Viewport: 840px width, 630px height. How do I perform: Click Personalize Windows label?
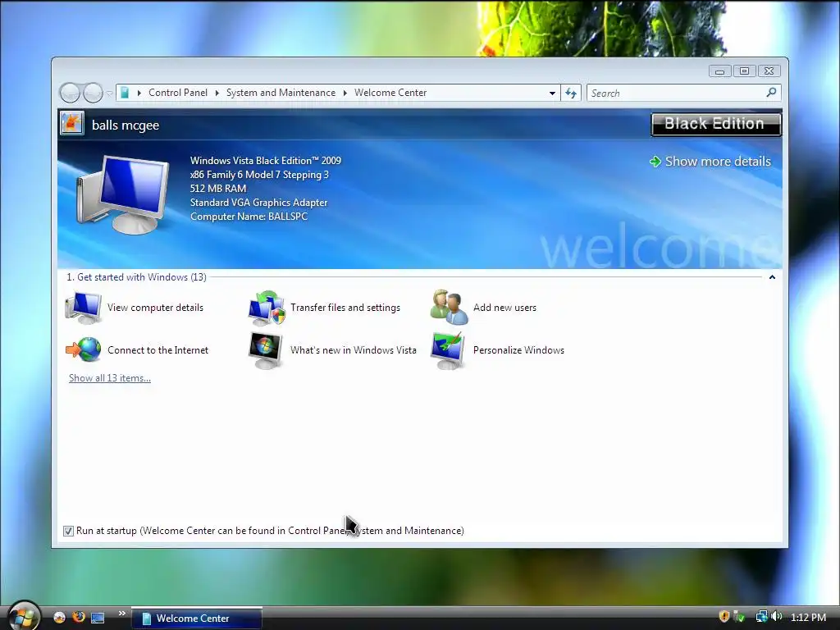pyautogui.click(x=518, y=349)
